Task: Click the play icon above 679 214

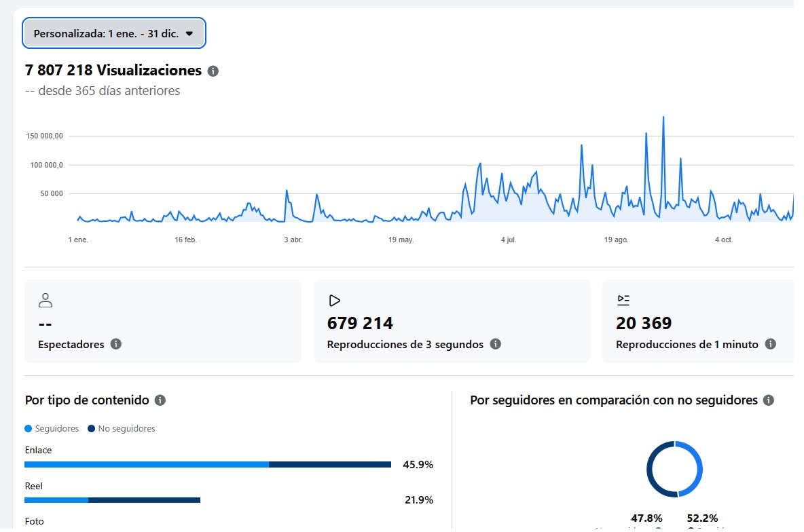Action: (334, 300)
